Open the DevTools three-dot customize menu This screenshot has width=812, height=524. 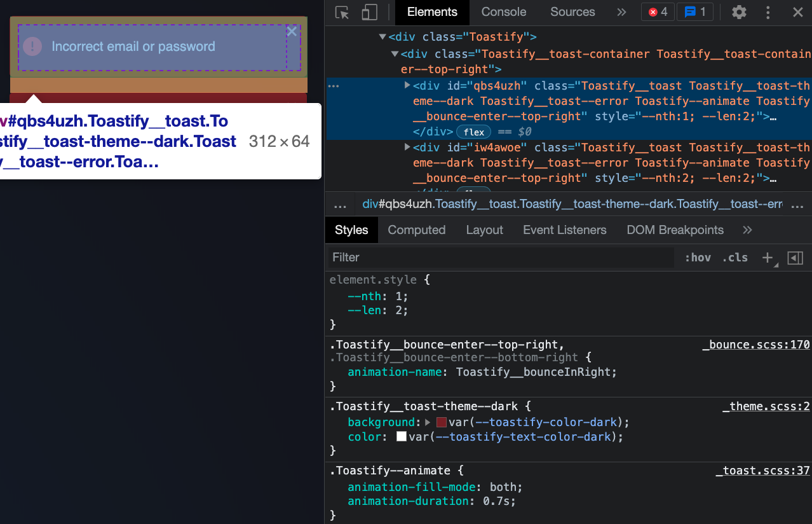click(x=768, y=12)
